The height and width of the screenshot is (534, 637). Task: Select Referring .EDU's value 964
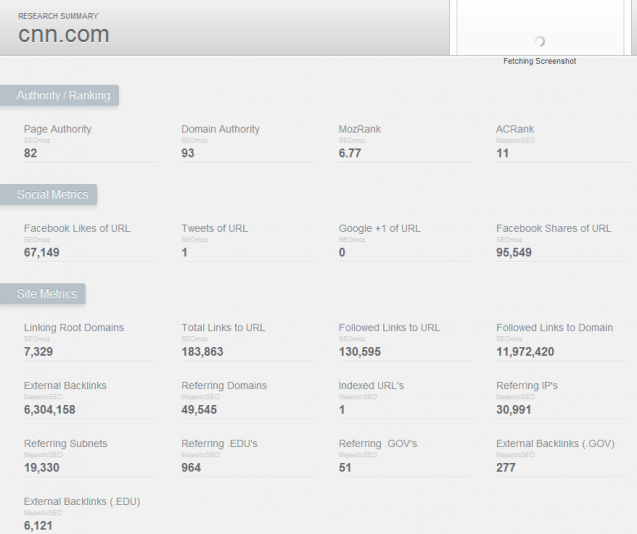pos(191,468)
